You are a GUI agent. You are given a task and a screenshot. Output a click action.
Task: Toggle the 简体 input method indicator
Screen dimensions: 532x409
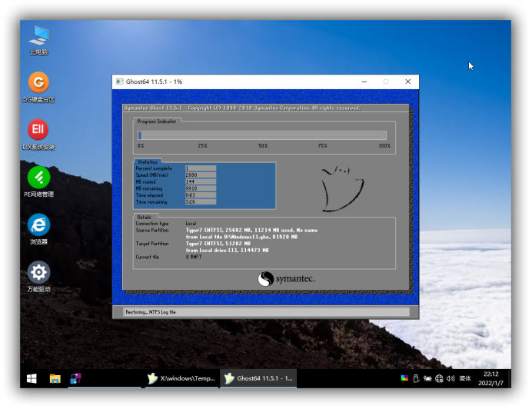465,378
